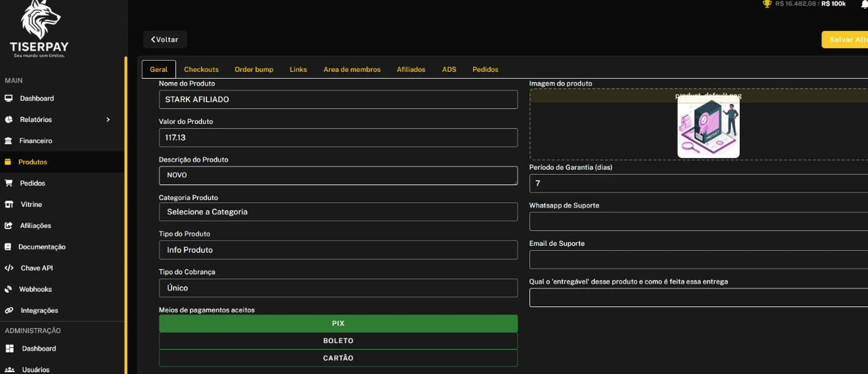
Task: Click the Webhooks icon in sidebar
Action: click(9, 289)
